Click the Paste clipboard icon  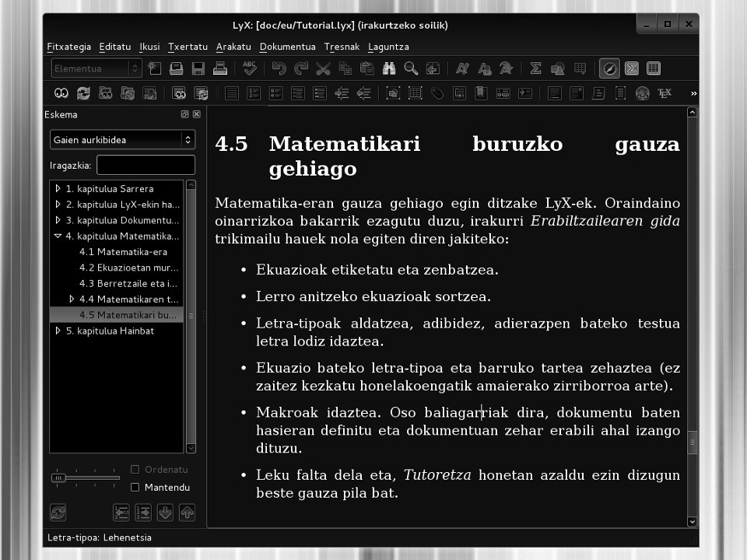[367, 68]
